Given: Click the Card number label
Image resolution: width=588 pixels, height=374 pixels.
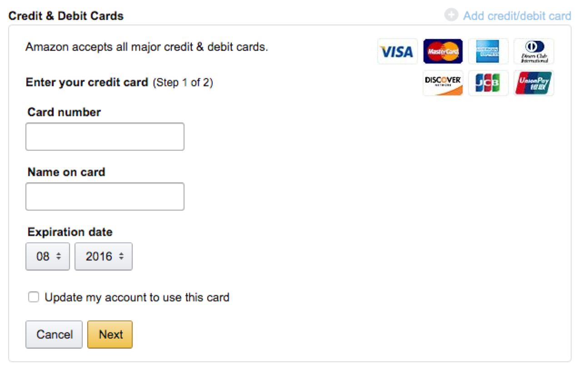Looking at the screenshot, I should coord(64,112).
